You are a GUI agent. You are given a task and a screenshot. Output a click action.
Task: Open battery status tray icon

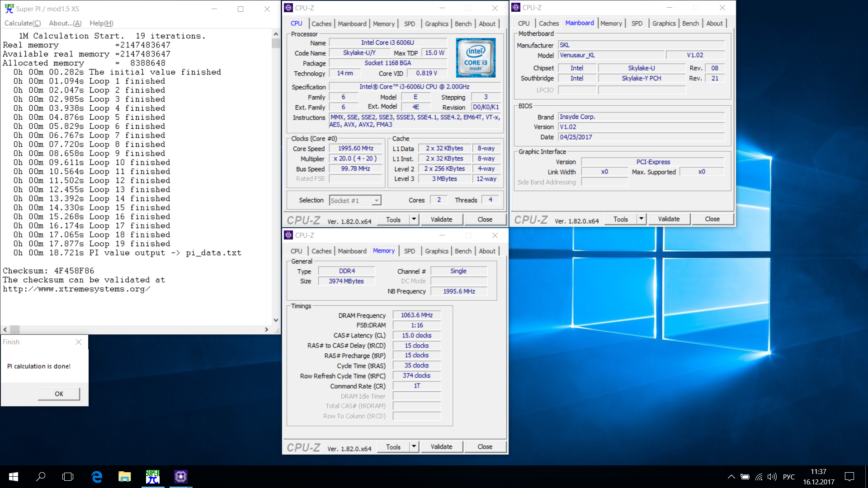click(x=745, y=477)
